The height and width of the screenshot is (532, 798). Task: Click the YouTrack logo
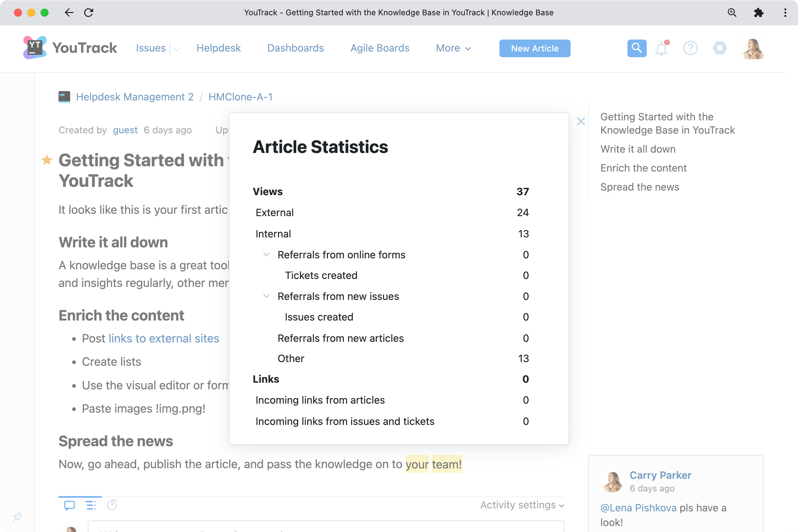tap(35, 48)
